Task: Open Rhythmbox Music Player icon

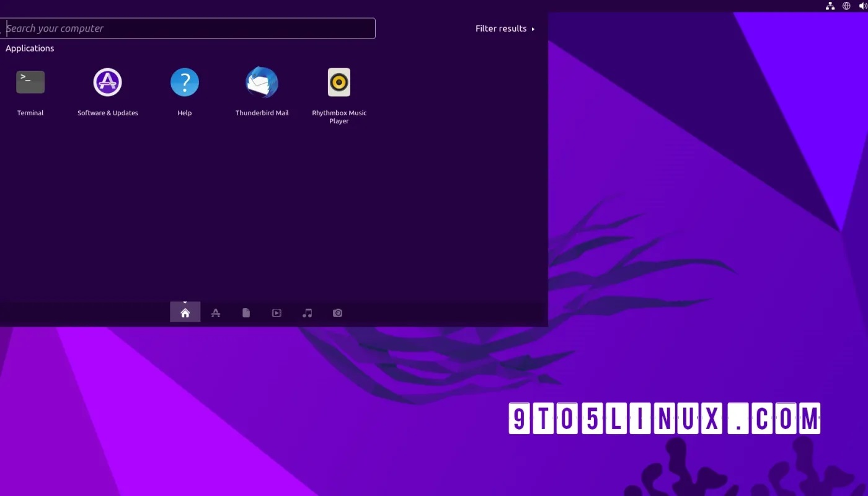Action: coord(339,82)
